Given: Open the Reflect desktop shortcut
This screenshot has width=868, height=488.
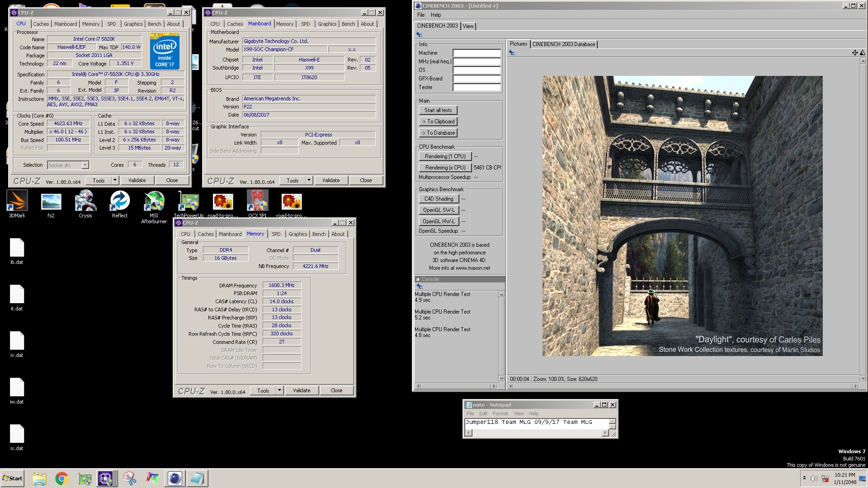Looking at the screenshot, I should click(x=120, y=204).
